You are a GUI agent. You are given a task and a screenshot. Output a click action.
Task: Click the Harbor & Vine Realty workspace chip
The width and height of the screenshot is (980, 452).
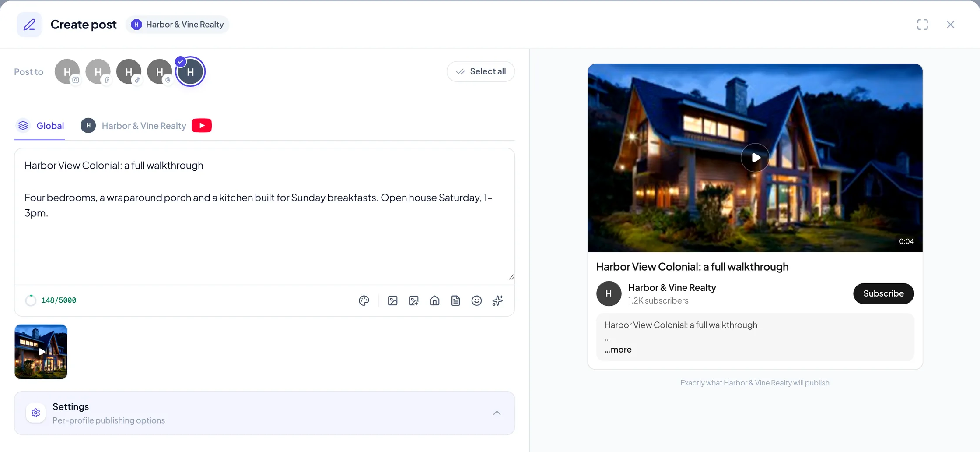pos(178,25)
